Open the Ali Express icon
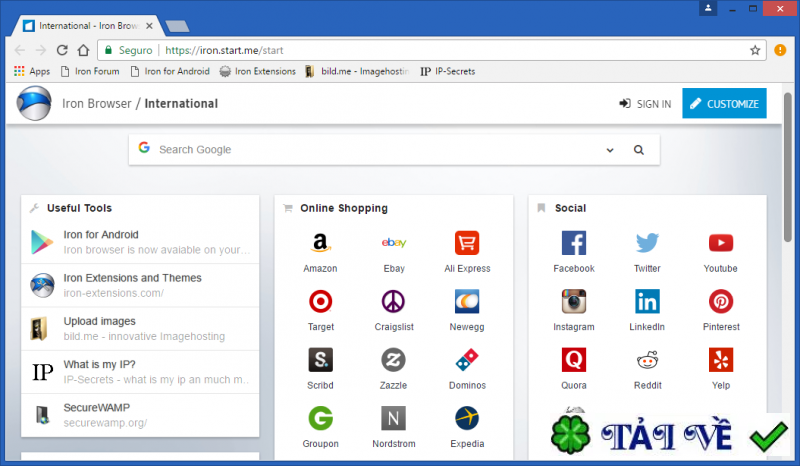 pos(467,243)
